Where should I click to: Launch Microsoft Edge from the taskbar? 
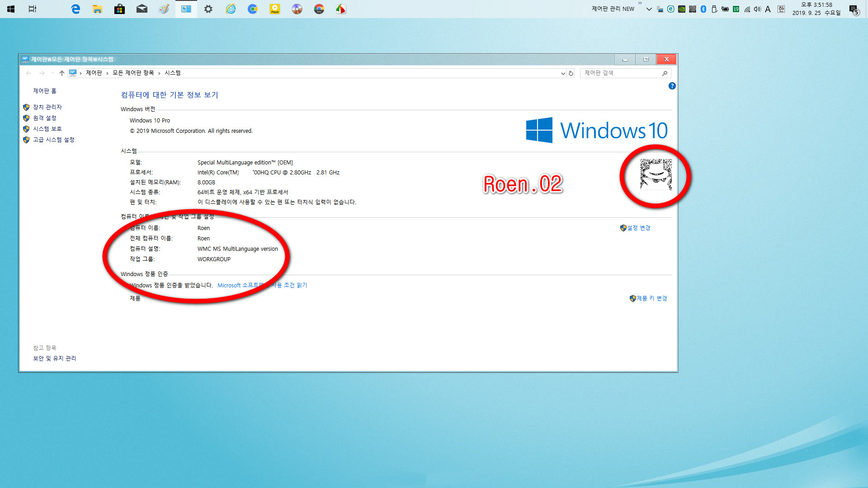click(x=75, y=9)
